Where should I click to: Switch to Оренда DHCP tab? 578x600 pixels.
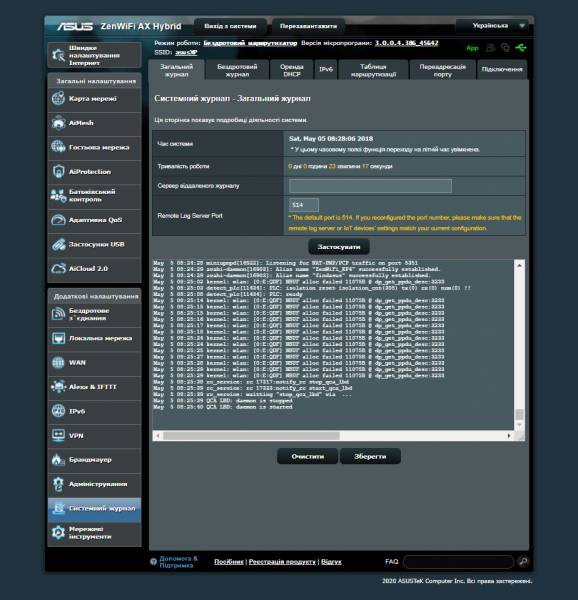point(291,70)
